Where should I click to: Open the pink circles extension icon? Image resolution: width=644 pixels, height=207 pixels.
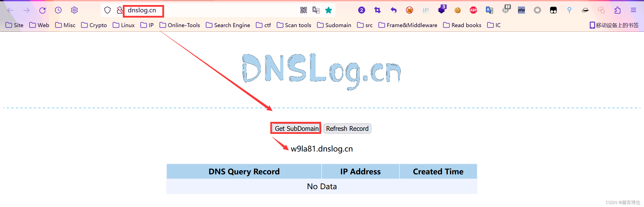[601, 10]
